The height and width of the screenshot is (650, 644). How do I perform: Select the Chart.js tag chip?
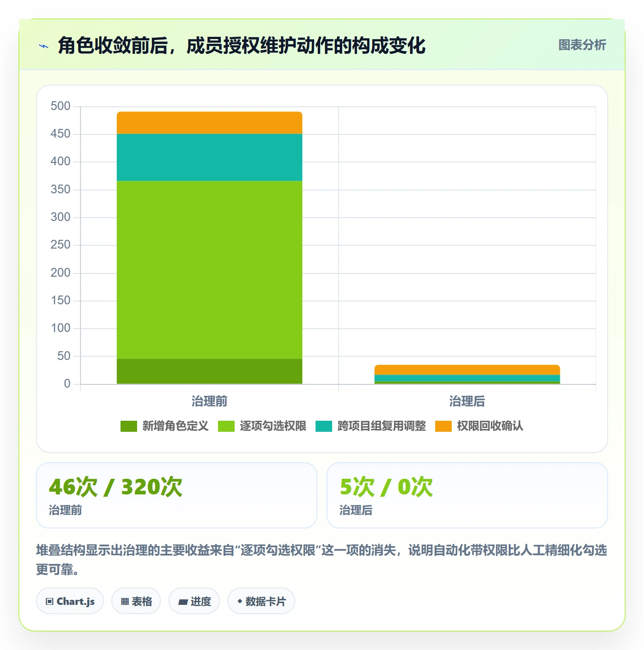[x=70, y=601]
